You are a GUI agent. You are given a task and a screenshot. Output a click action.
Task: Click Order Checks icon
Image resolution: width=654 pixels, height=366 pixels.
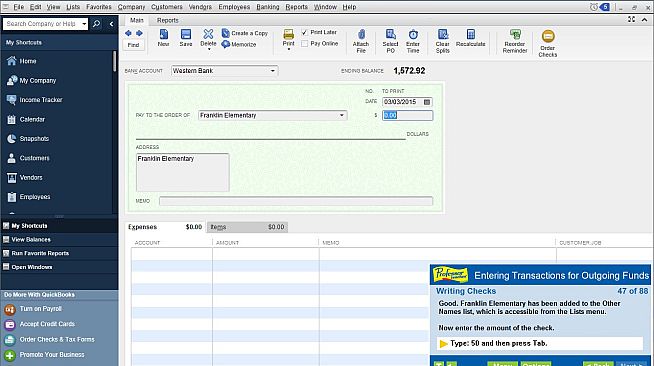click(x=548, y=43)
